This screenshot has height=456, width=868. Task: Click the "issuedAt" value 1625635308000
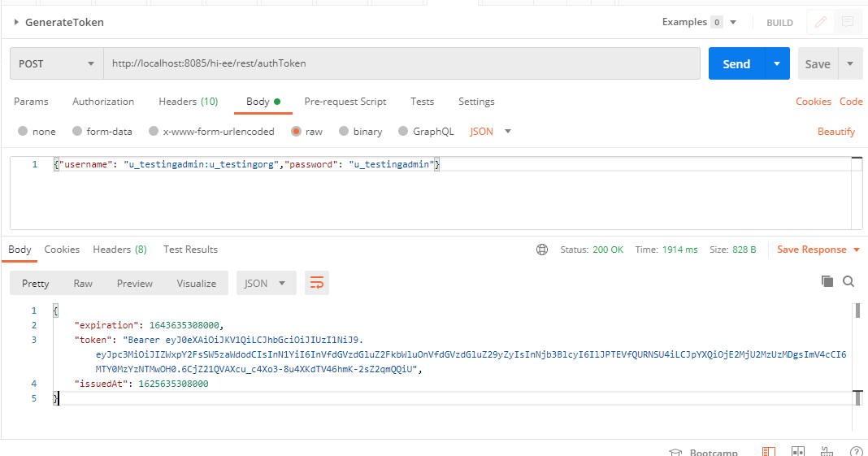point(173,384)
